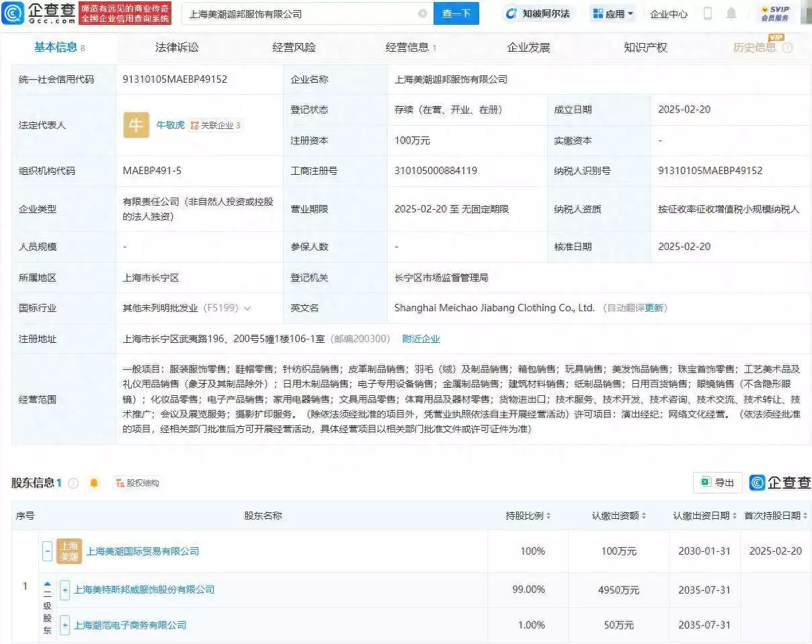
Task: Expand 上海美特斯邦威服饰股份有限公司 row
Action: [65, 590]
